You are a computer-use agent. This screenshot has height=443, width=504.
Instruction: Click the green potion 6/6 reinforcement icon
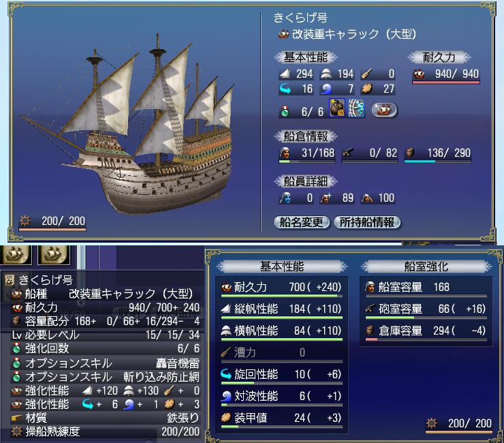(285, 111)
